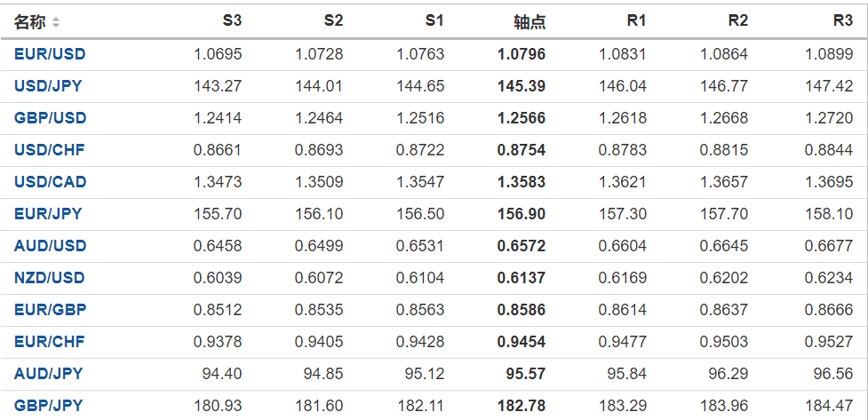Open the EUR/USD currency pair link
Image resolution: width=868 pixels, height=420 pixels.
click(x=50, y=54)
